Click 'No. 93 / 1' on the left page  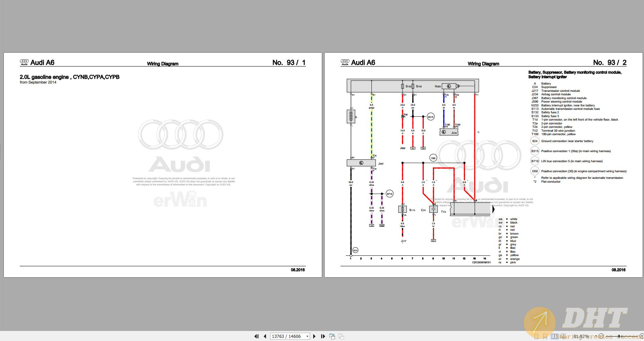point(289,63)
